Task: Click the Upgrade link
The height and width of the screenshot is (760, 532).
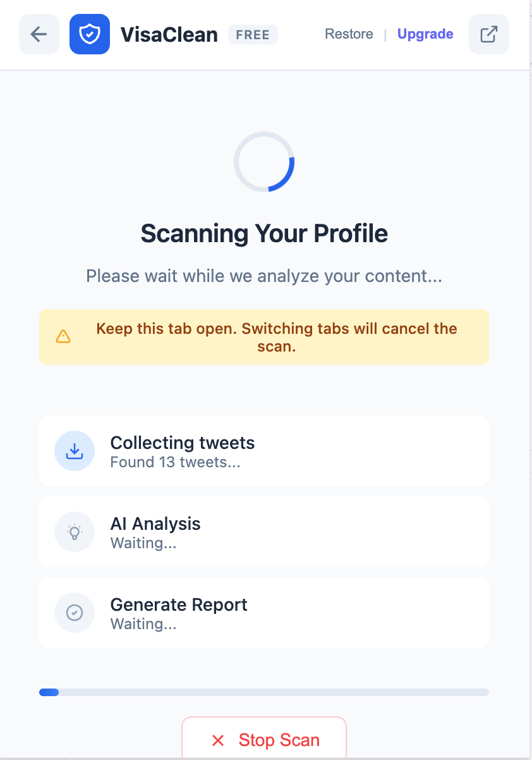Action: [x=425, y=34]
